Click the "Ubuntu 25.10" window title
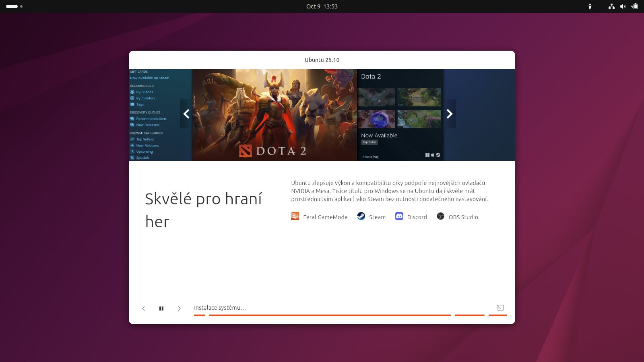The width and height of the screenshot is (644, 362). [322, 60]
